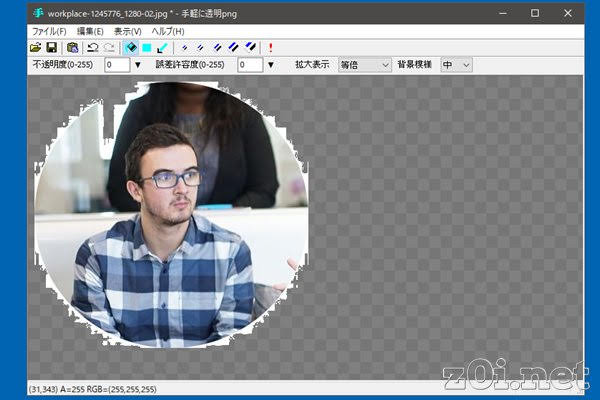Click the man's plaid shirt in the image
This screenshot has height=400, width=600.
click(165, 283)
